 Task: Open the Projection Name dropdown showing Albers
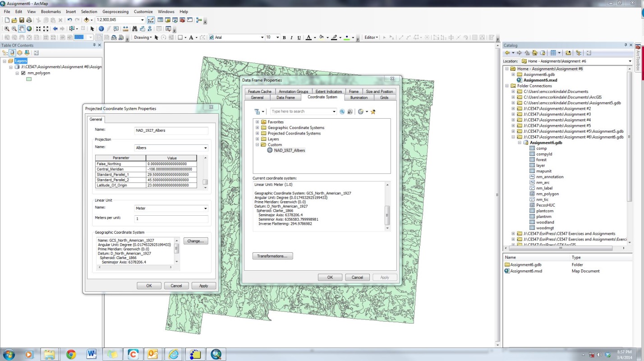[206, 148]
